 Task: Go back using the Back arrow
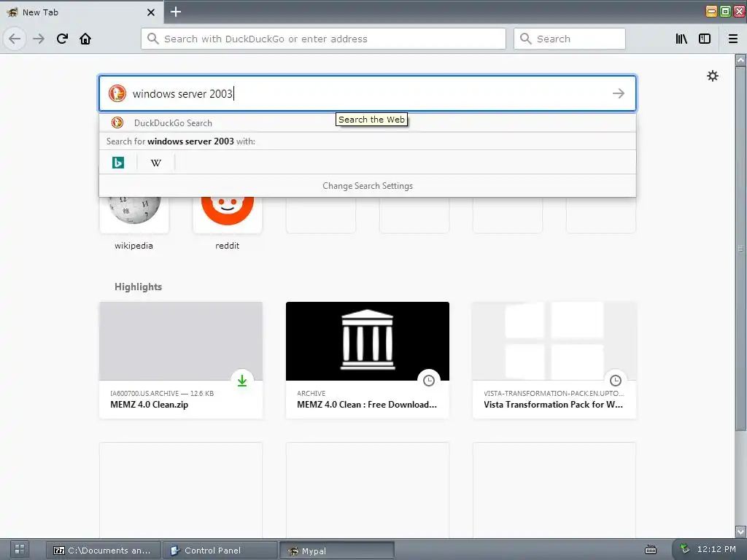click(15, 39)
